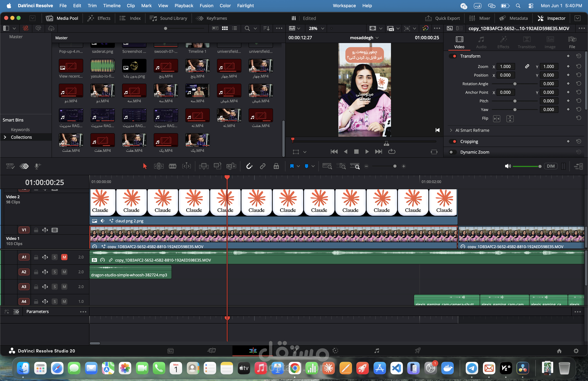
Task: Click the blue Marker icon
Action: point(307,166)
